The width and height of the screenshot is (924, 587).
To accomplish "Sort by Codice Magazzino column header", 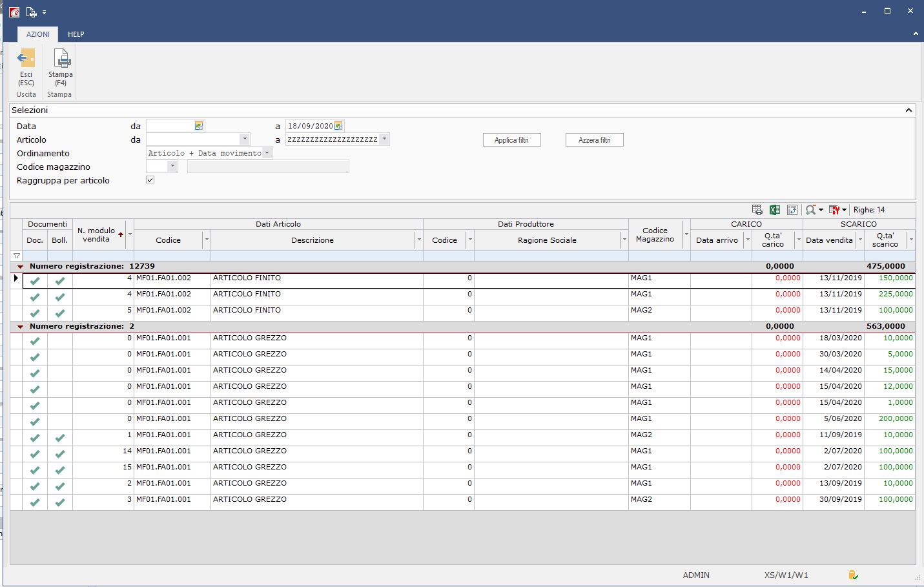I will point(655,234).
